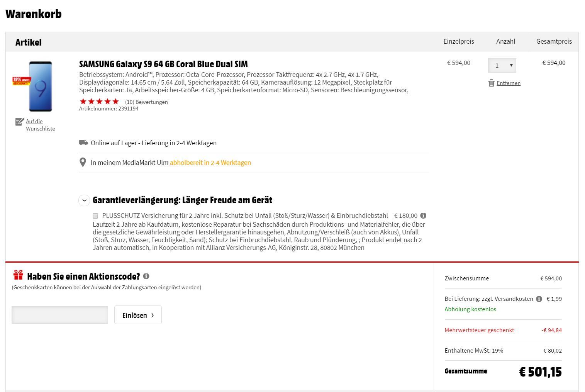Viewport: 585px width, 392px height.
Task: Collapse the Garantieverlängerung section chevron
Action: point(84,200)
